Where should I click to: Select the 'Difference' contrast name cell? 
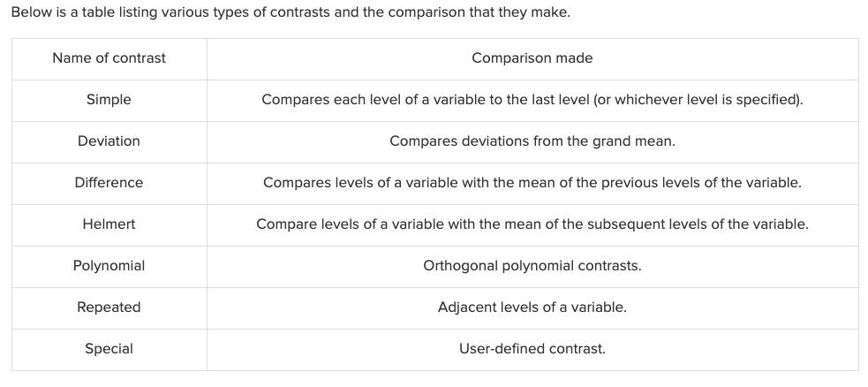pos(109,183)
